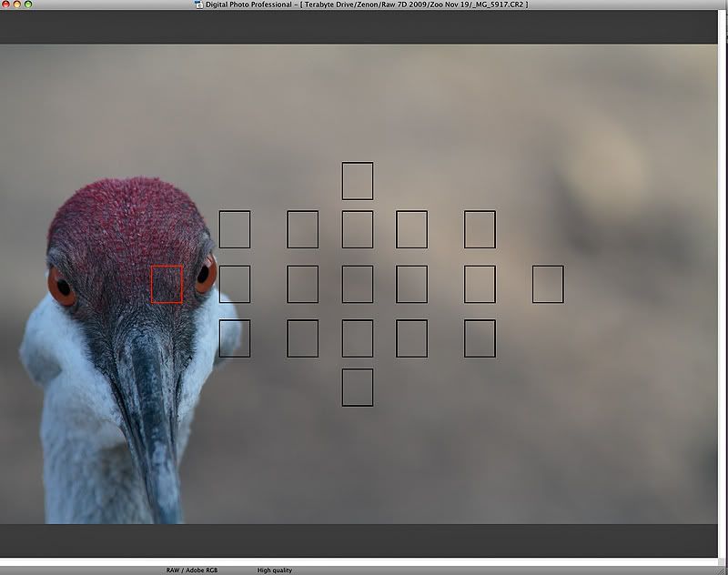Select the lower-row leftmost AF point near the bird's cheek
This screenshot has width=728, height=575.
235,338
